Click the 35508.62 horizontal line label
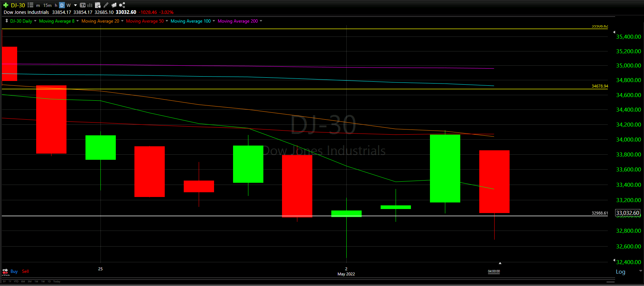This screenshot has height=286, width=644. (600, 26)
